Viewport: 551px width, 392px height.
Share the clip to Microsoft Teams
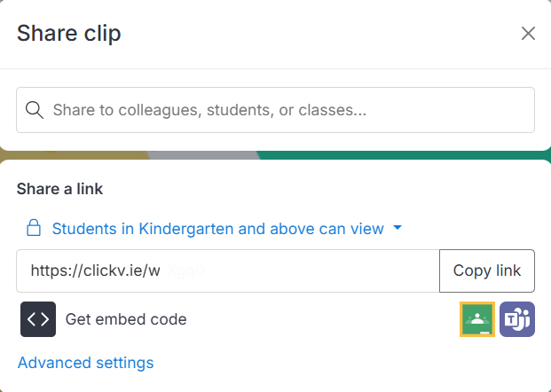(517, 319)
